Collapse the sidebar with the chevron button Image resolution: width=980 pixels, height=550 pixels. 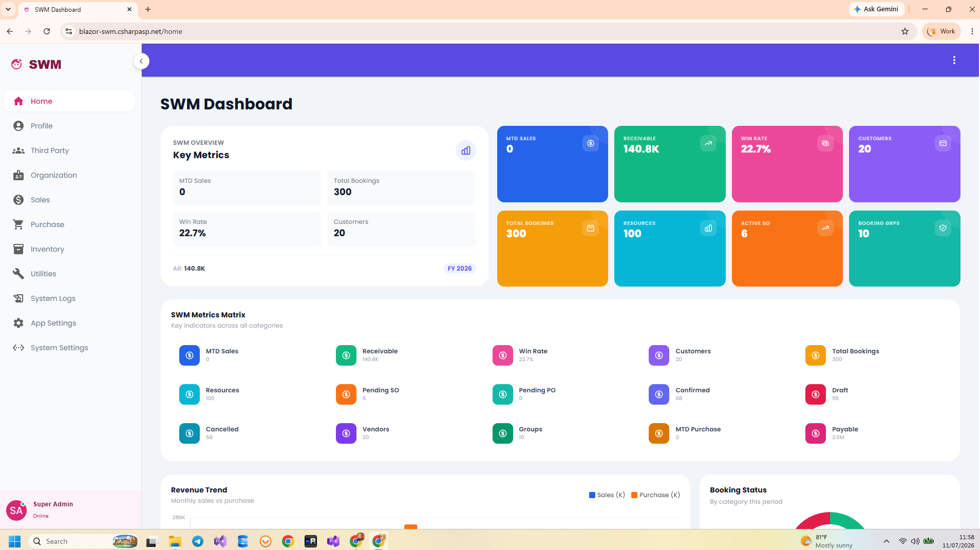pyautogui.click(x=141, y=61)
